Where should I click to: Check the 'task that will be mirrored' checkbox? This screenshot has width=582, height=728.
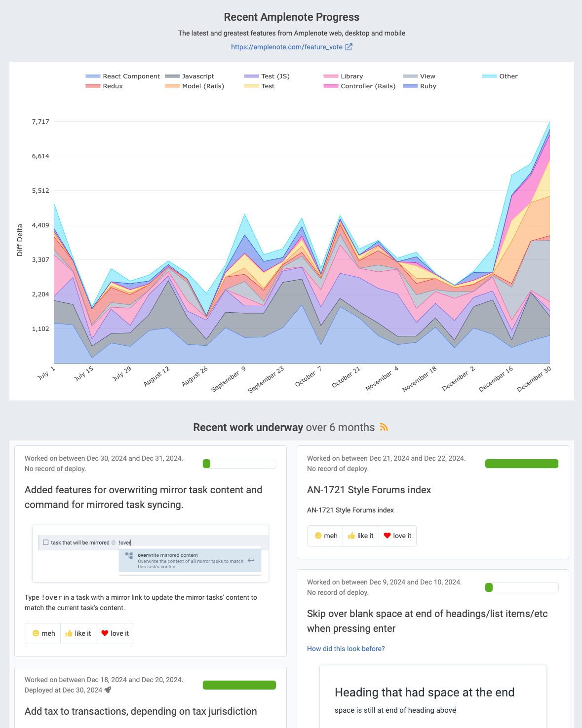tap(46, 543)
